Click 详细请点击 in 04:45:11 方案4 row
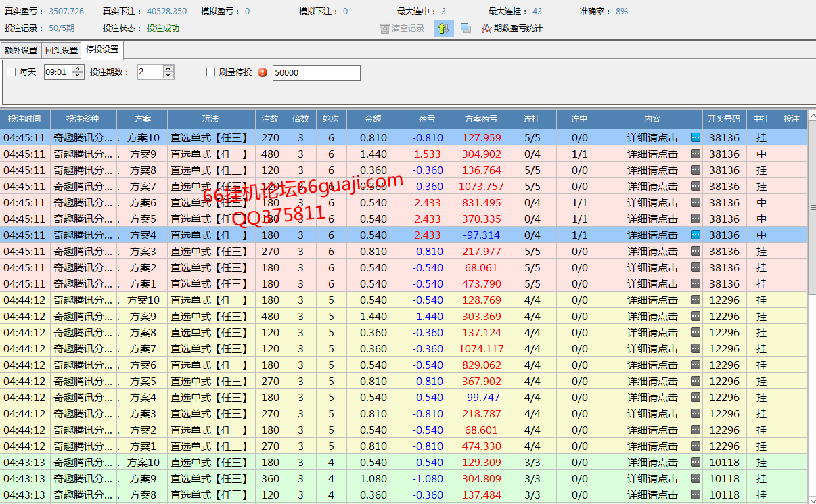This screenshot has height=504, width=816. [x=652, y=235]
